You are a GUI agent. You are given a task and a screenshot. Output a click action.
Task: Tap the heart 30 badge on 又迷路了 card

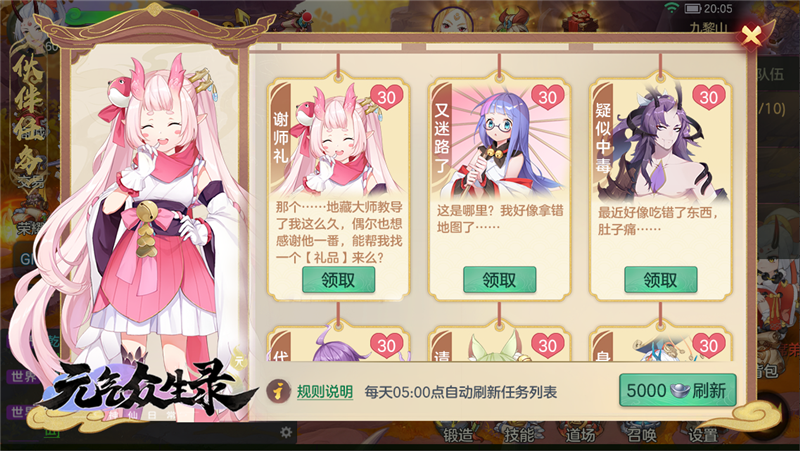(547, 97)
